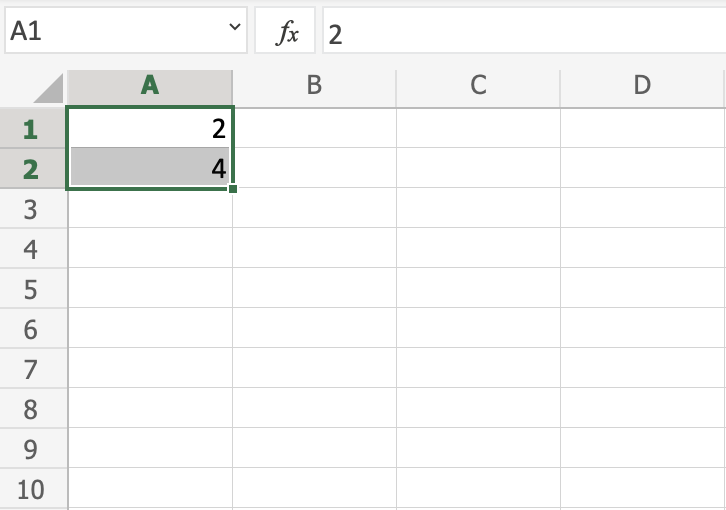This screenshot has width=726, height=510.
Task: Click empty cell C6
Action: (x=478, y=328)
